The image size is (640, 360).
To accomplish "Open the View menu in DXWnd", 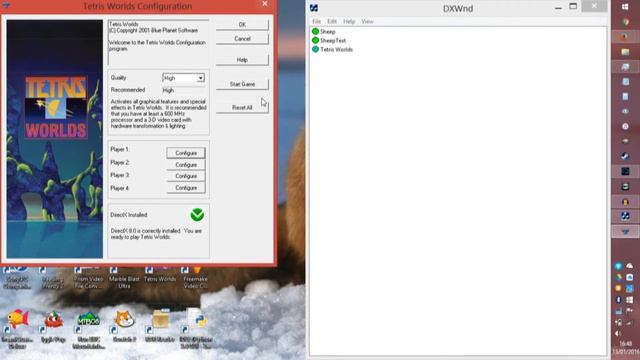I will (x=367, y=21).
